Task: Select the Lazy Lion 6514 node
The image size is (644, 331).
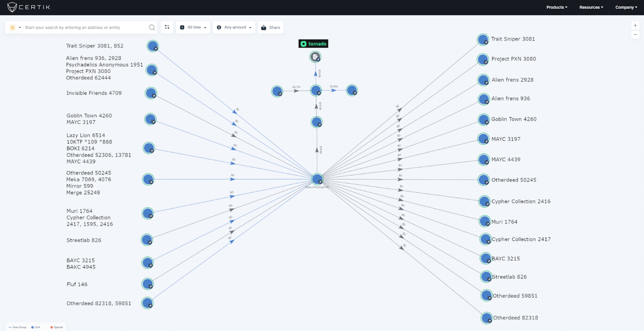Action: click(x=149, y=148)
